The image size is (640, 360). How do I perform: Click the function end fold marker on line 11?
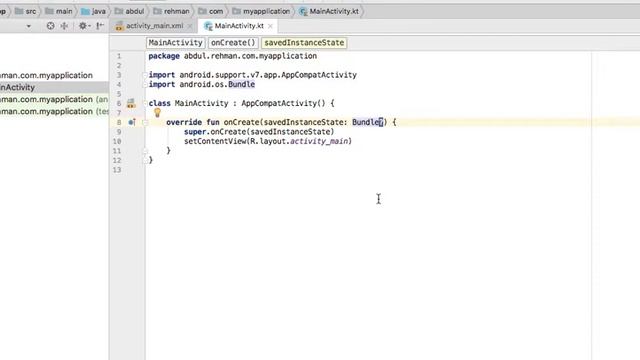pyautogui.click(x=145, y=151)
